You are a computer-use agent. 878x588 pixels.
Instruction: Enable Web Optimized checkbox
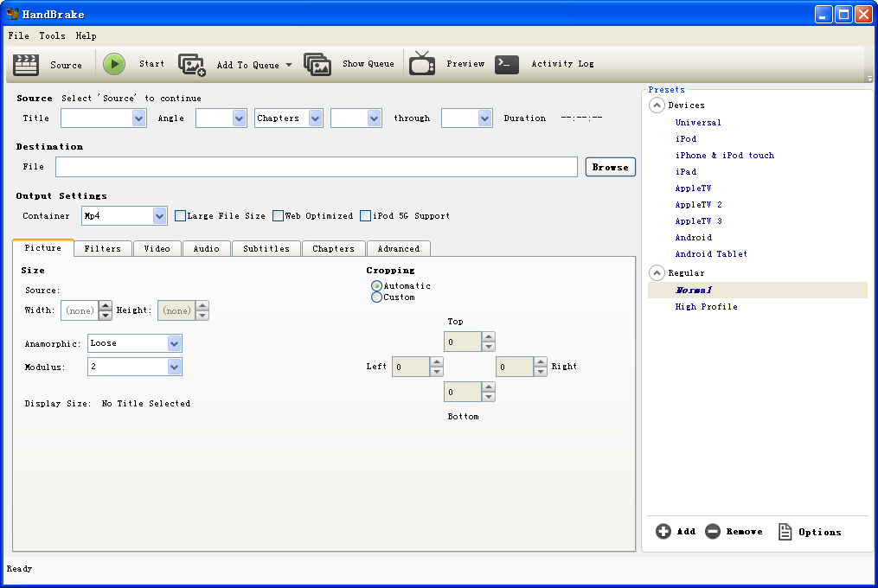coord(278,215)
